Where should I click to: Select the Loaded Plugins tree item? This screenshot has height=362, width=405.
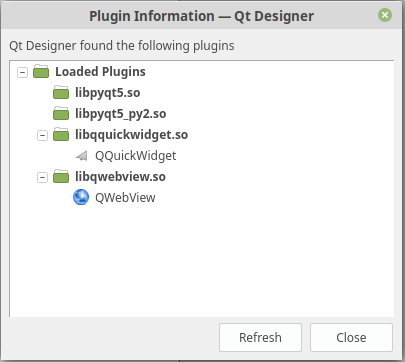click(x=100, y=72)
